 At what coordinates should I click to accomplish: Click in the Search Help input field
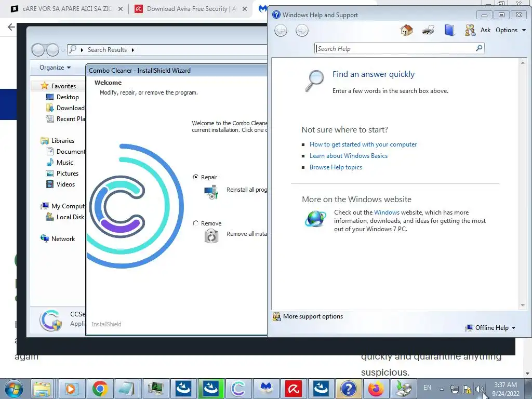tap(395, 48)
